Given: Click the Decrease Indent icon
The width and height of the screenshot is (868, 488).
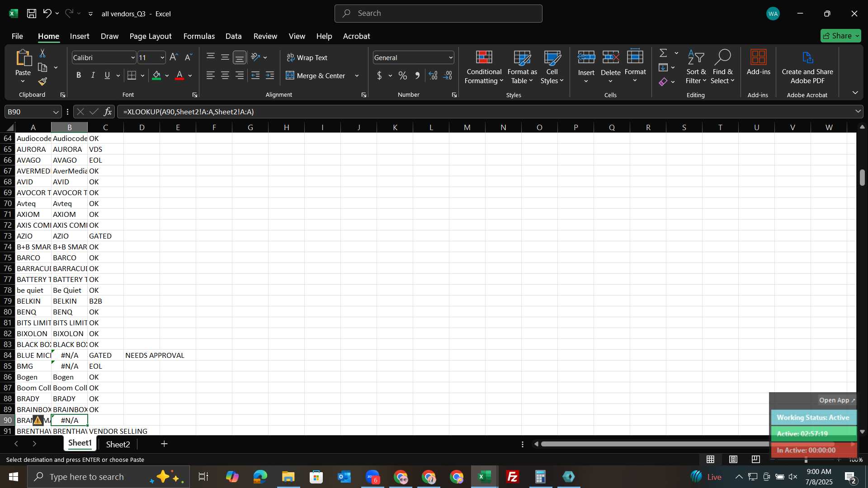Looking at the screenshot, I should pyautogui.click(x=255, y=76).
